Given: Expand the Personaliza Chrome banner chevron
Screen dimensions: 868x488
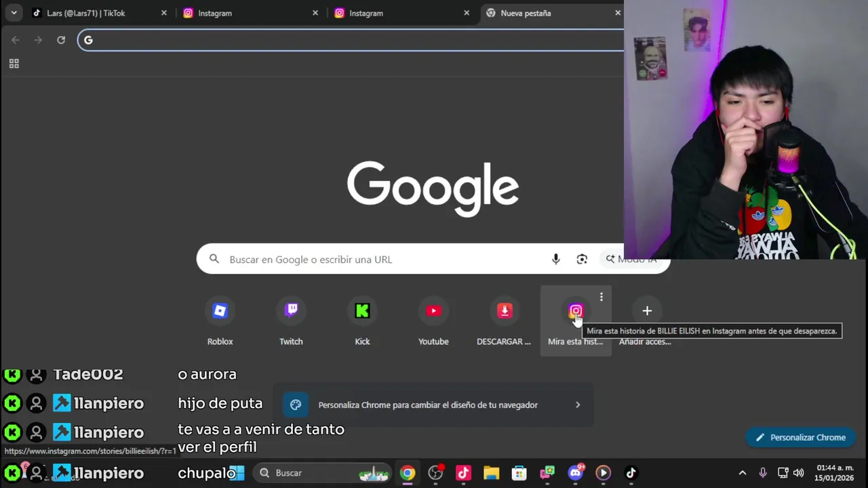Looking at the screenshot, I should (578, 405).
